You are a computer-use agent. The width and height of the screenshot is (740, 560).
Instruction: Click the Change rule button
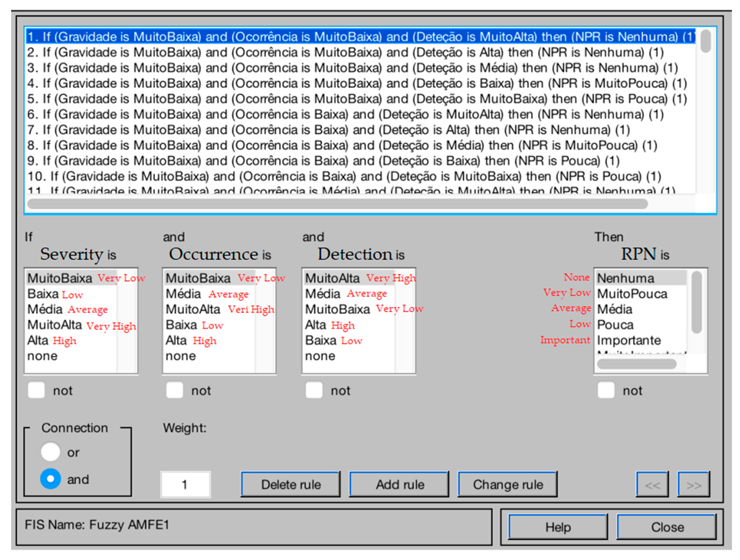coord(507,485)
